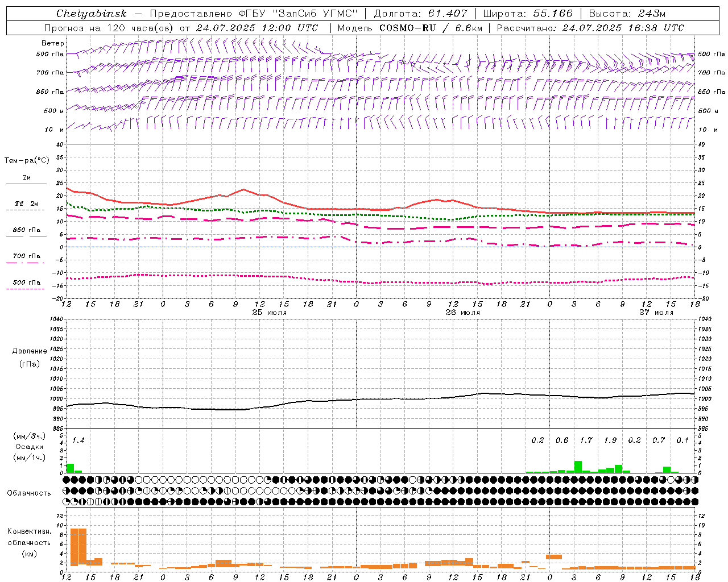The image size is (728, 582).
Task: Click the (мм/3ч.) precipitation unit label
Action: tap(30, 436)
